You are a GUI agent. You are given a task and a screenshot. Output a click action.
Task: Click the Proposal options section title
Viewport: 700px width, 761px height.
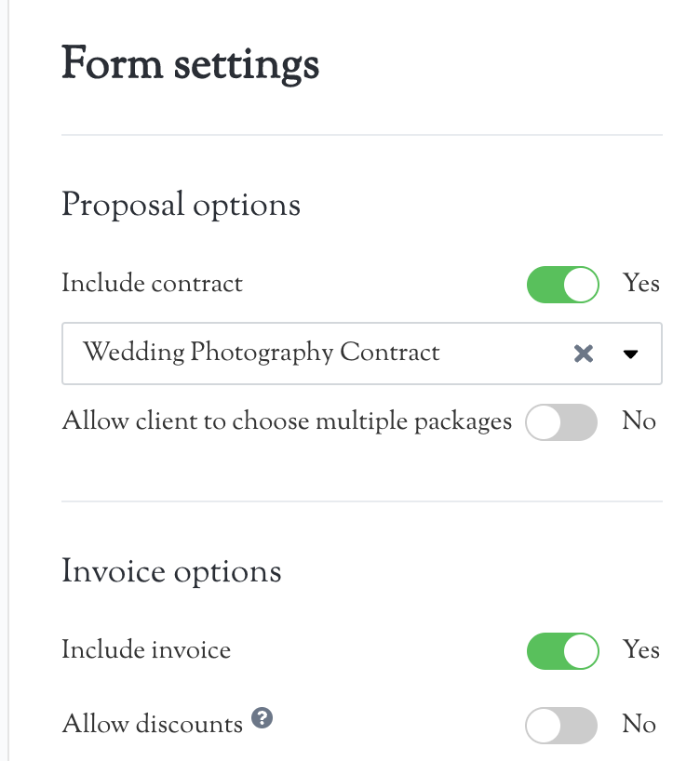[x=181, y=205]
